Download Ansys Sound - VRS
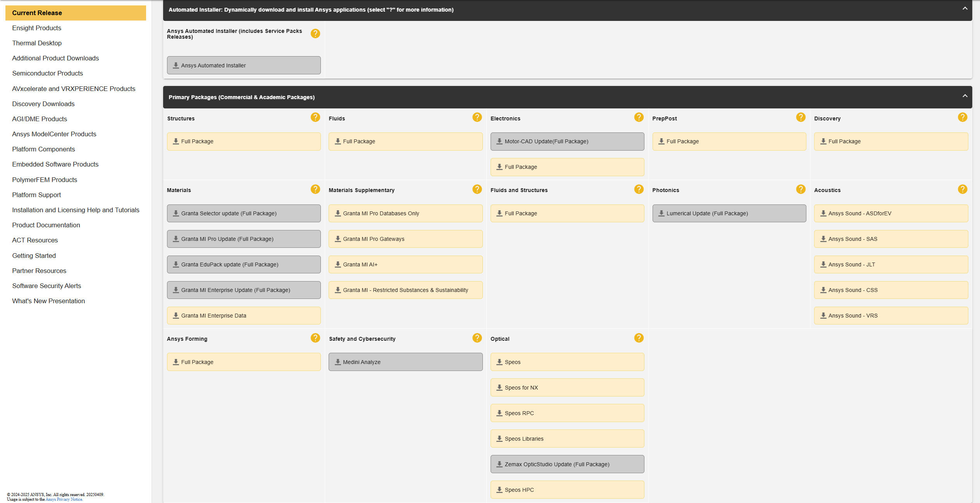980x503 pixels. click(x=890, y=316)
